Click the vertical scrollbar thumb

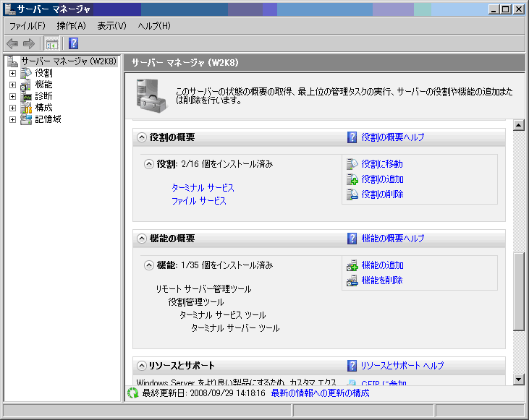tap(519, 291)
